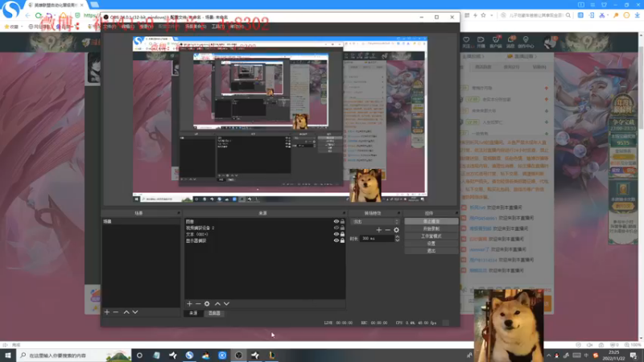Add a new source with plus icon in 来源 panel
Viewport: 644px width, 362px height.
189,304
